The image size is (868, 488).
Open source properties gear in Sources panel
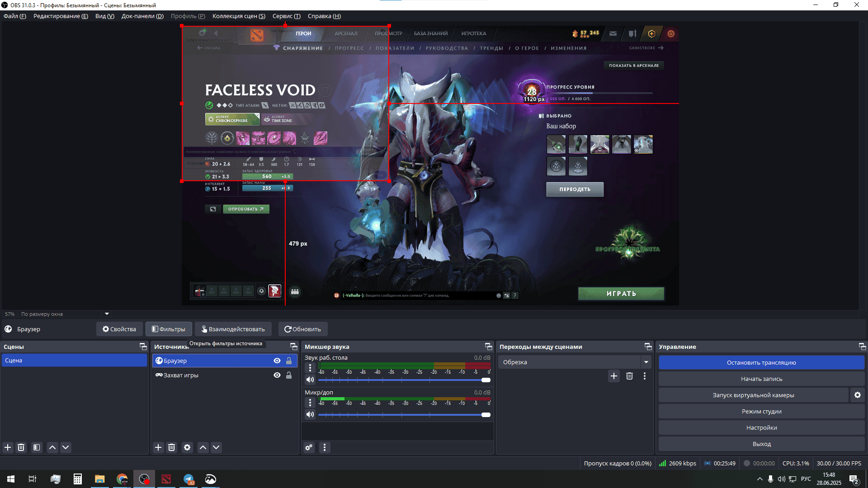187,447
